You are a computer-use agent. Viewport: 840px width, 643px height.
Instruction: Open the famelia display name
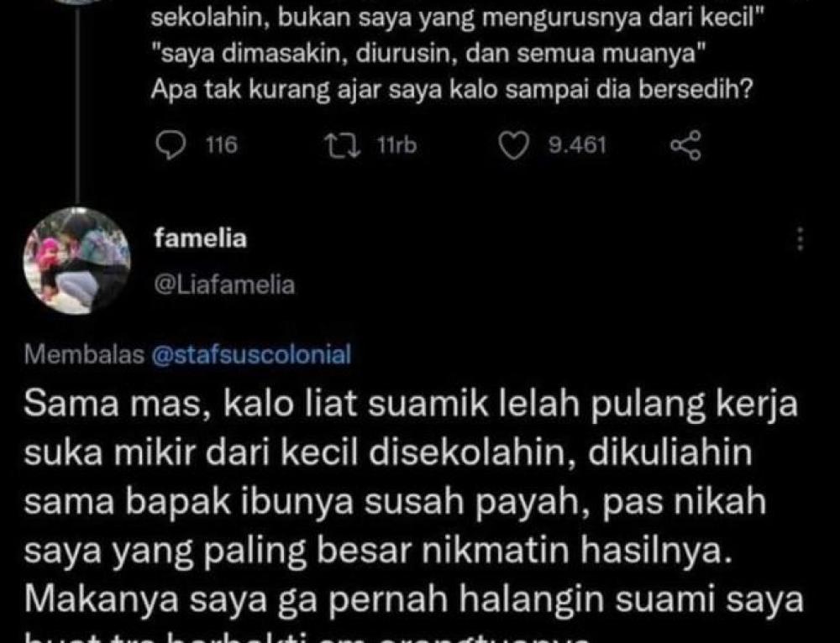[x=201, y=238]
